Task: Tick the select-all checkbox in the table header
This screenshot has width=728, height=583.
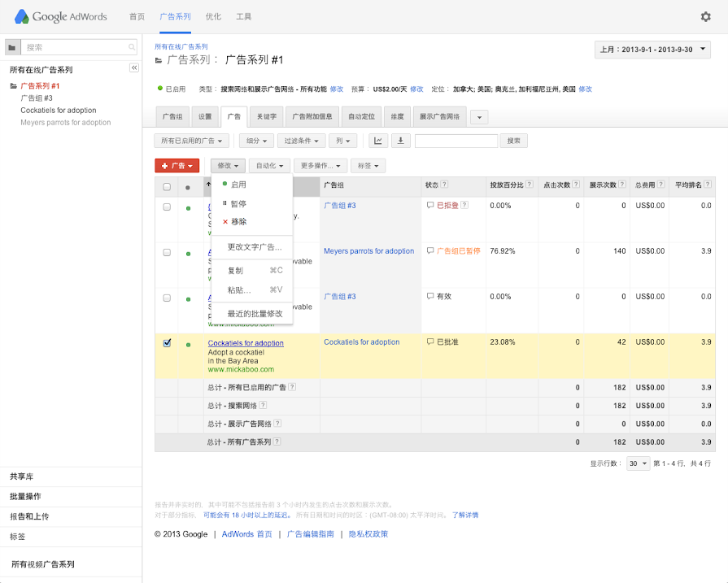Action: [167, 186]
